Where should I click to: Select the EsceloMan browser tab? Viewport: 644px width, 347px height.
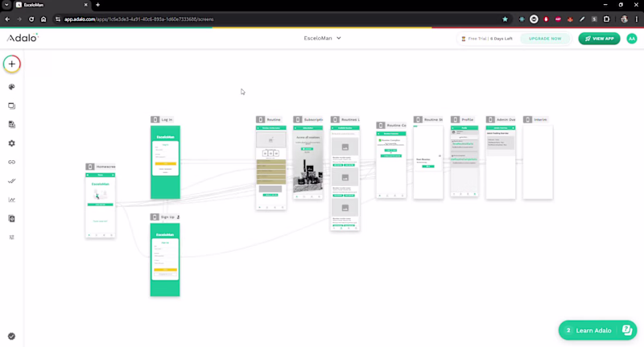tap(52, 5)
